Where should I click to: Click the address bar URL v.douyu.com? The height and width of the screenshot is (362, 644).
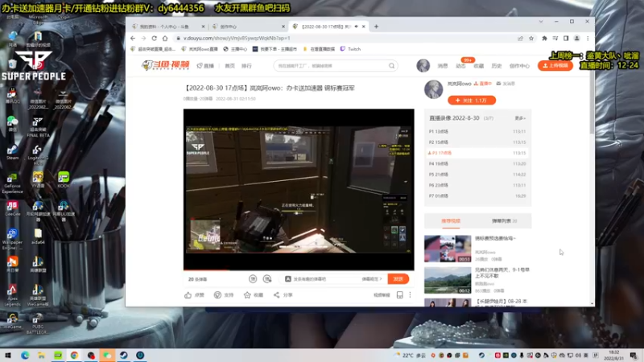[x=237, y=38]
